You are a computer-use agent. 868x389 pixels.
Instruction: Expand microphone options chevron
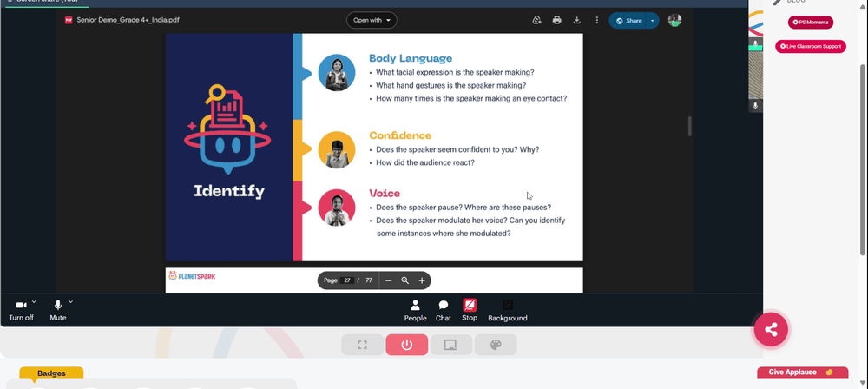(x=71, y=302)
